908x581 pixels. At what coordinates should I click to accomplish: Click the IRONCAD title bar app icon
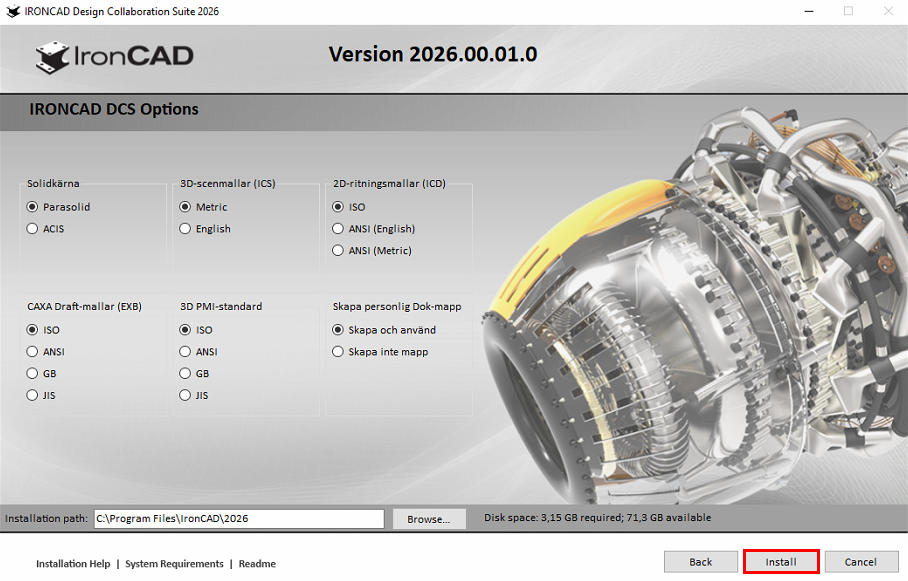click(x=13, y=11)
